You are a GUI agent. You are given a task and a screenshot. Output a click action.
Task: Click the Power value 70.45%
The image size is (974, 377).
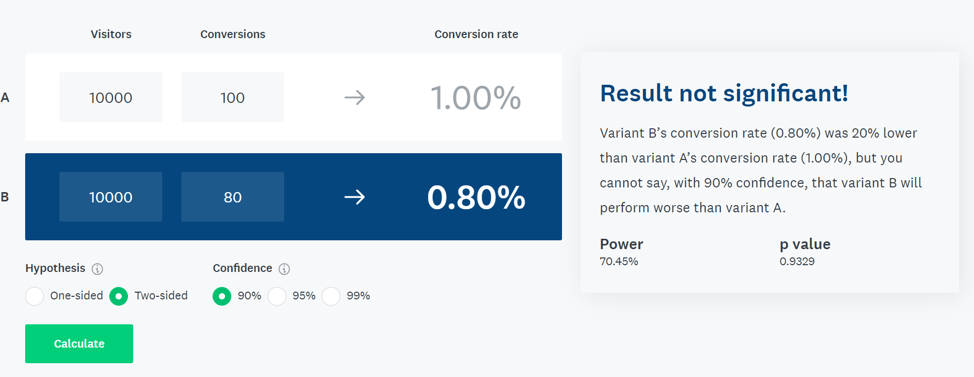[619, 261]
